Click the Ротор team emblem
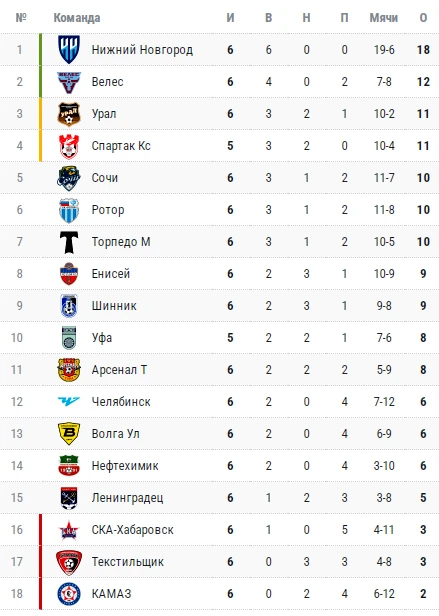The height and width of the screenshot is (616, 439). 69,210
